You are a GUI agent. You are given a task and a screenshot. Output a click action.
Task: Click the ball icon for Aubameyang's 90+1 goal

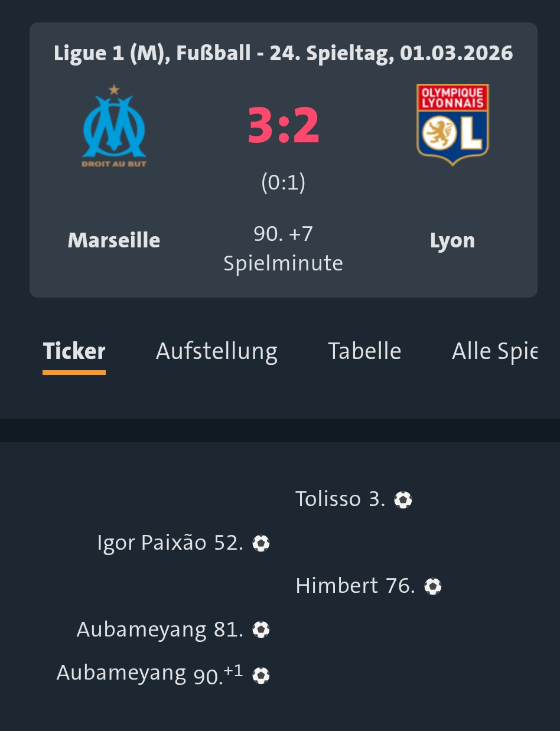[x=261, y=675]
